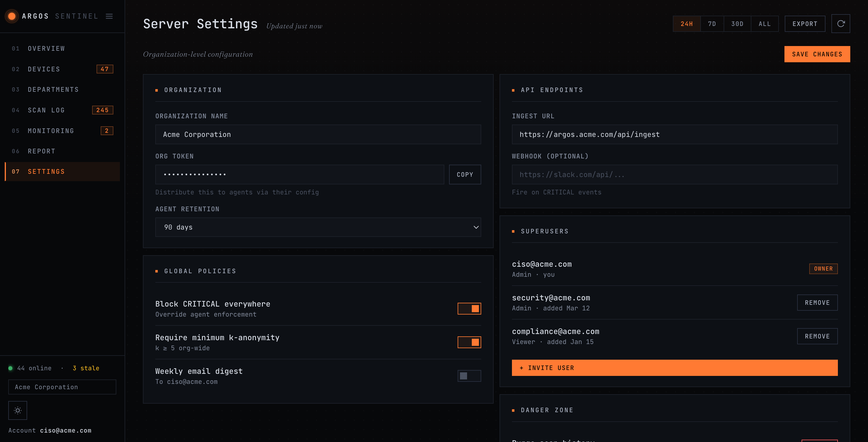This screenshot has height=442, width=868.
Task: Select the ALL time range tab
Action: (765, 24)
